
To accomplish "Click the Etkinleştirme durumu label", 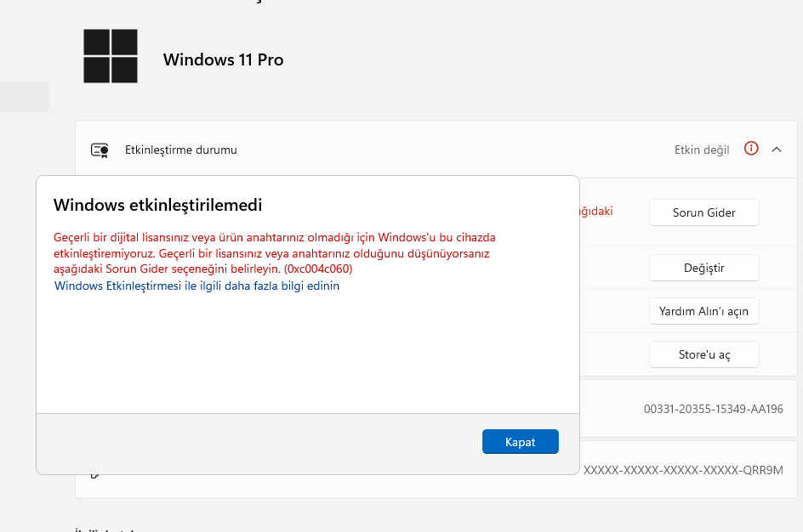I will pos(181,150).
